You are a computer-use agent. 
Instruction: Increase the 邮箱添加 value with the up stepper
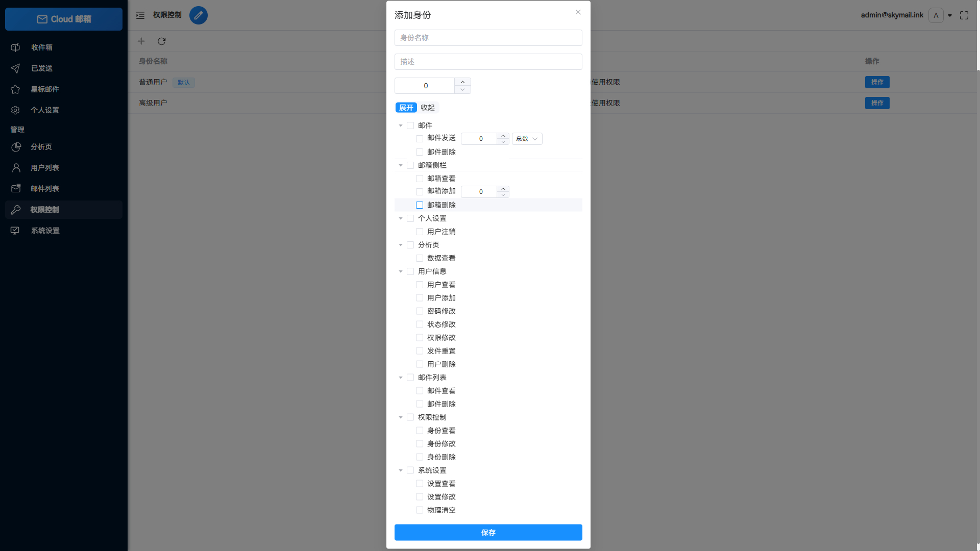click(503, 189)
